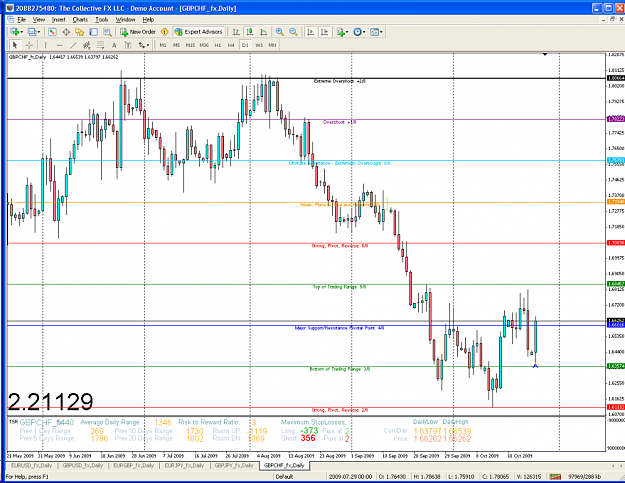Open the Window menu

click(126, 20)
